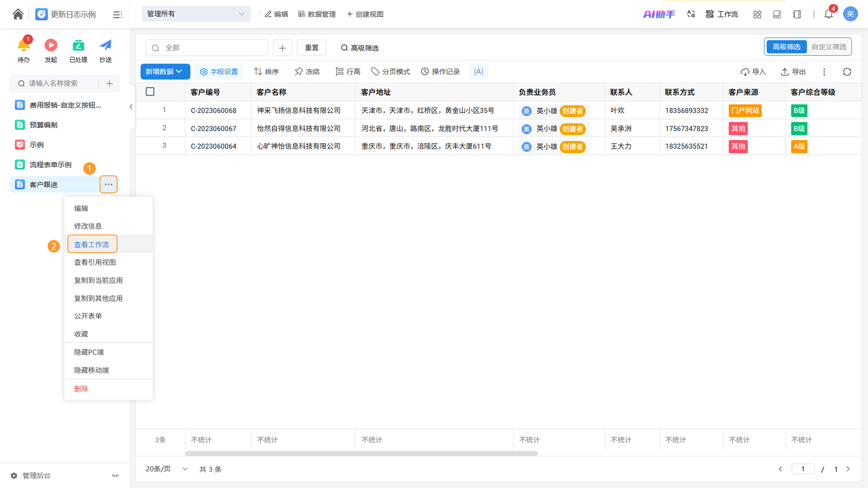Click the horizontal table scrollbar
868x488 pixels.
click(362, 453)
